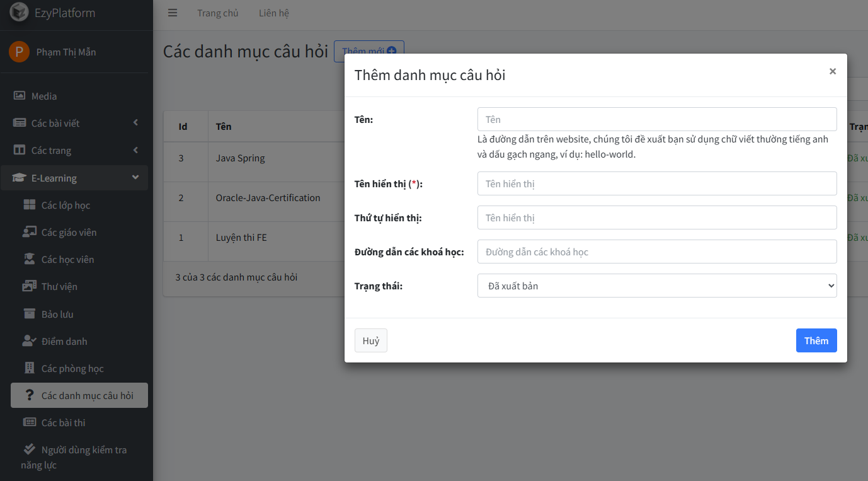Click the hamburger menu icon in top bar
Viewport: 868px width, 481px height.
click(173, 13)
